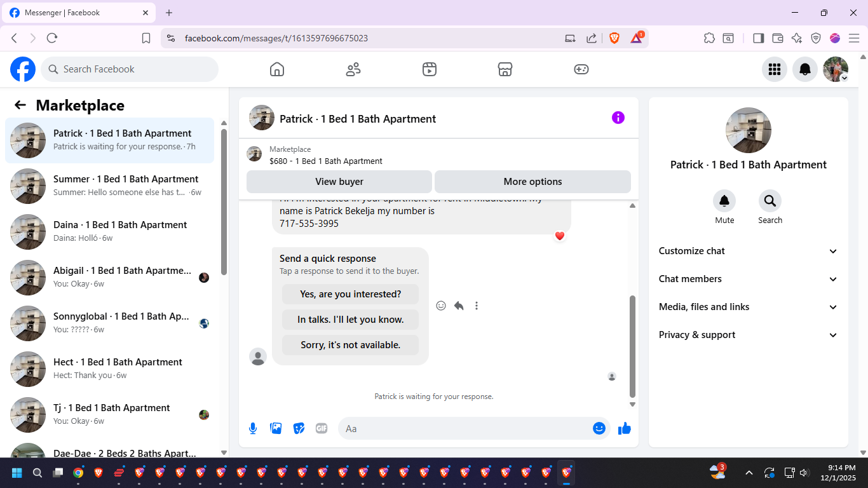Open Sonnyglobal conversation in the list
Image resolution: width=868 pixels, height=488 pixels.
coord(109,323)
